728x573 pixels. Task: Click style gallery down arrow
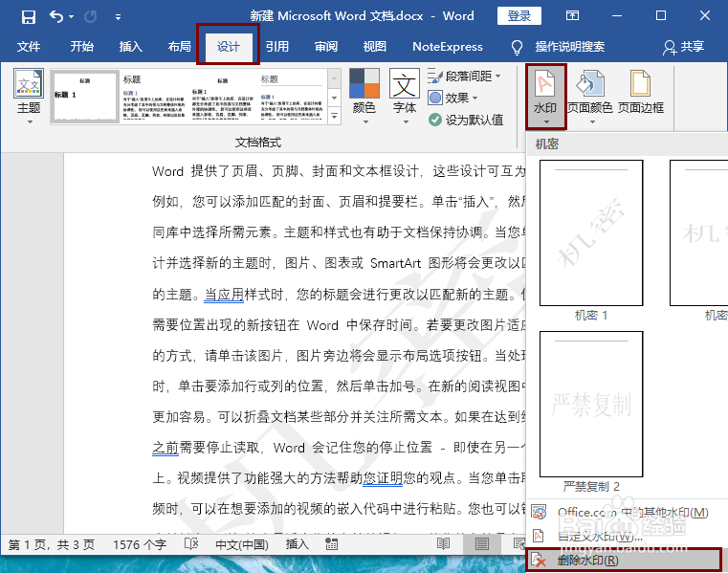tap(334, 98)
